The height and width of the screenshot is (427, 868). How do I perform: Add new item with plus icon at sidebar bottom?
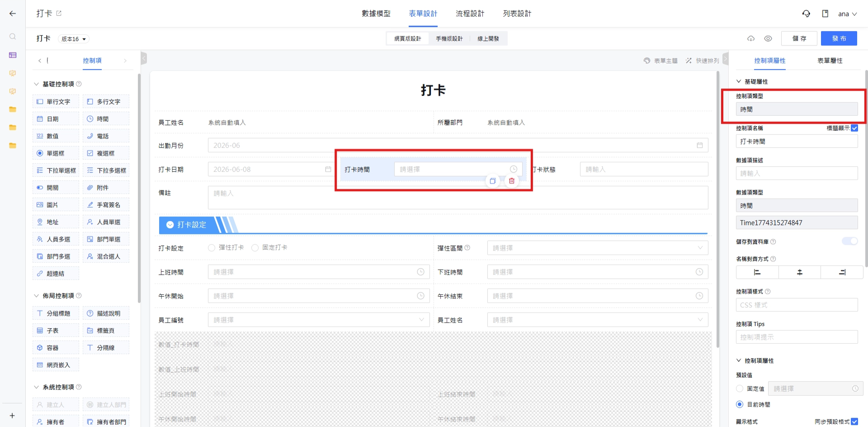point(12,416)
